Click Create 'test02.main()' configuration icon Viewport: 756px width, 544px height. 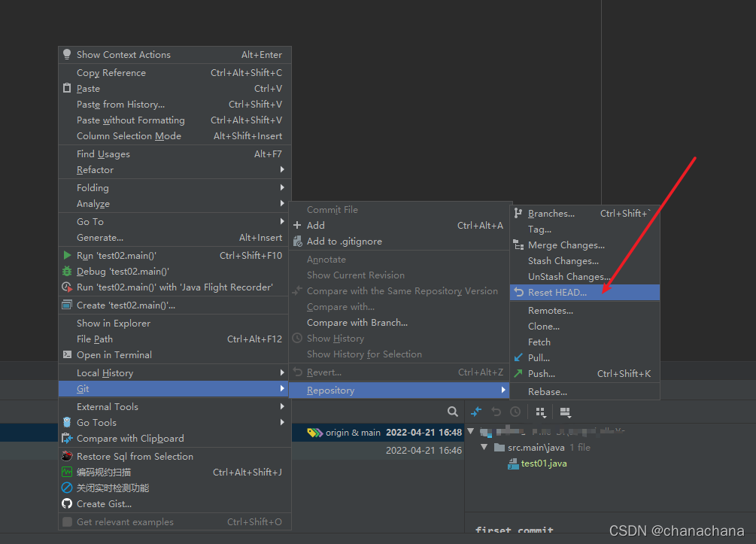coord(67,305)
